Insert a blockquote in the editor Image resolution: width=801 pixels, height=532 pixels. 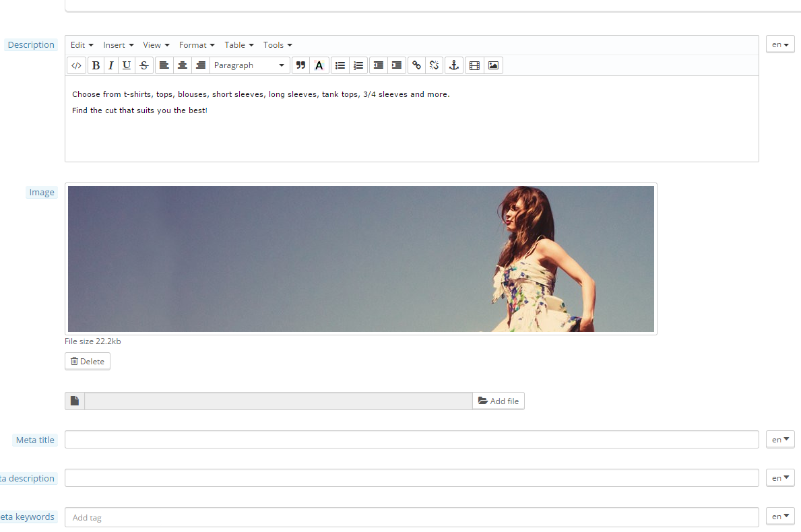pyautogui.click(x=300, y=65)
